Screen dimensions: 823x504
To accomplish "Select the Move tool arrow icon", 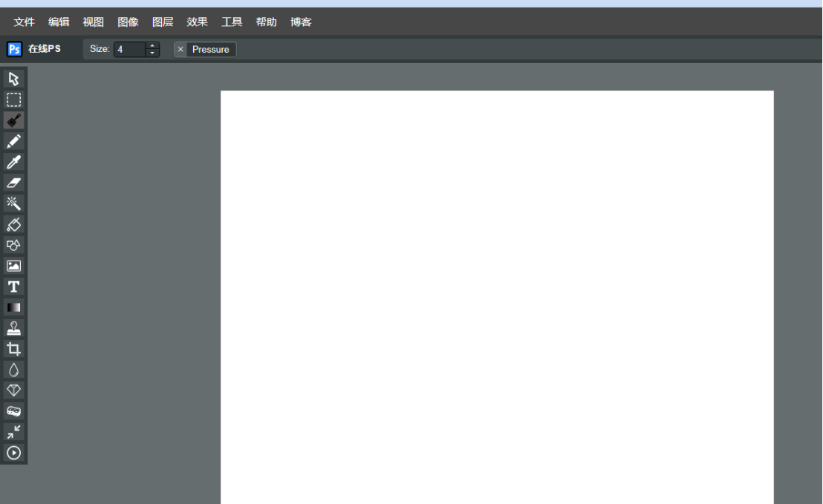I will tap(13, 78).
